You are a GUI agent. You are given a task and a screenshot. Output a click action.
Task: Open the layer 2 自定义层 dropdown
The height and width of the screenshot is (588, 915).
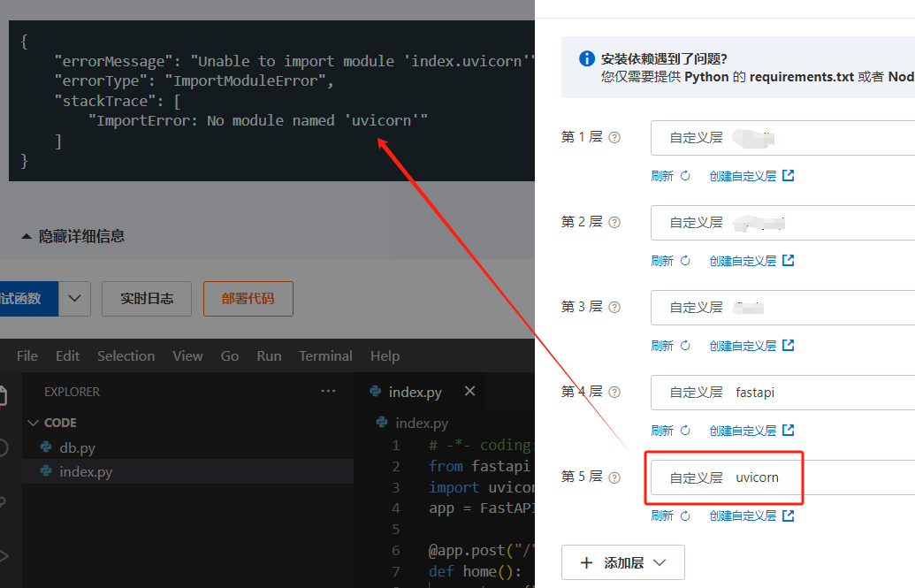(782, 223)
